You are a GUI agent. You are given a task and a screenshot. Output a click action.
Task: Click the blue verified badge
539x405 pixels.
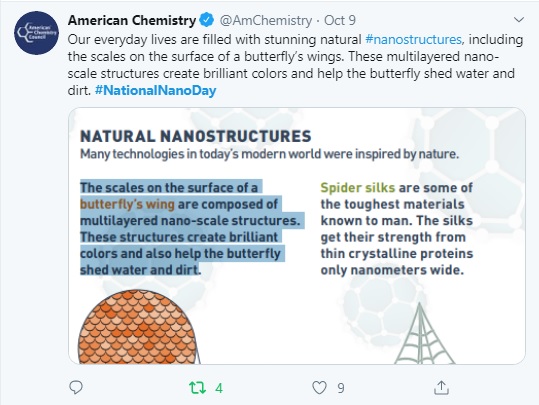(x=207, y=20)
